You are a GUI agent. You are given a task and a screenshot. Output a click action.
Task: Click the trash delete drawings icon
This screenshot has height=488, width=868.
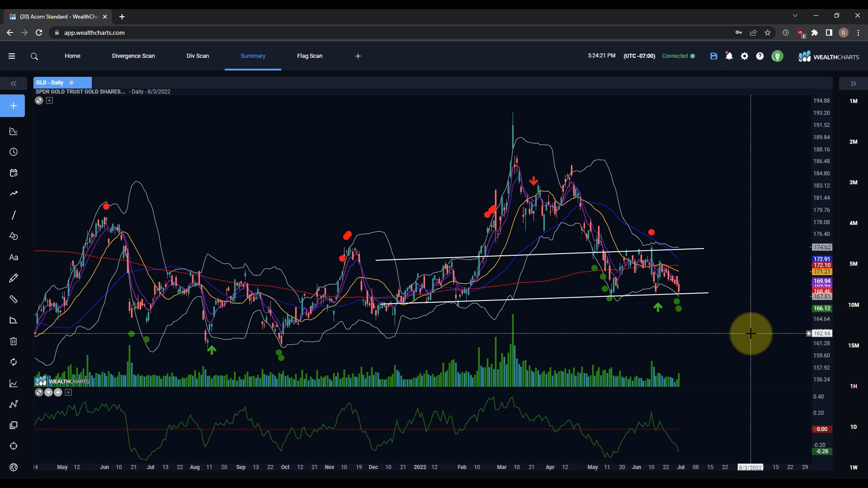pyautogui.click(x=14, y=341)
